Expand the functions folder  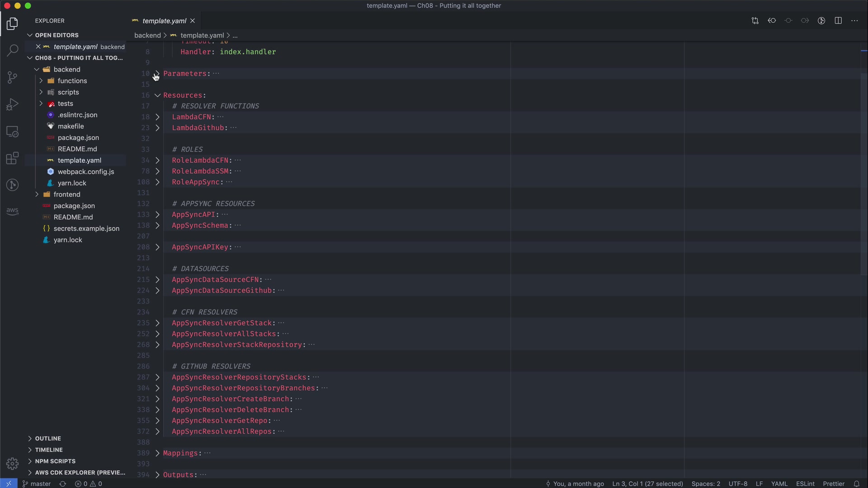pos(72,81)
